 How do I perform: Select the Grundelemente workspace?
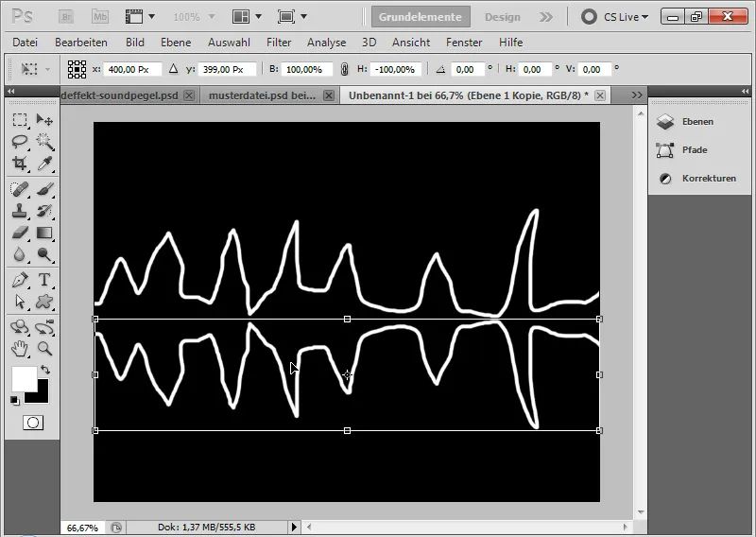coord(421,17)
